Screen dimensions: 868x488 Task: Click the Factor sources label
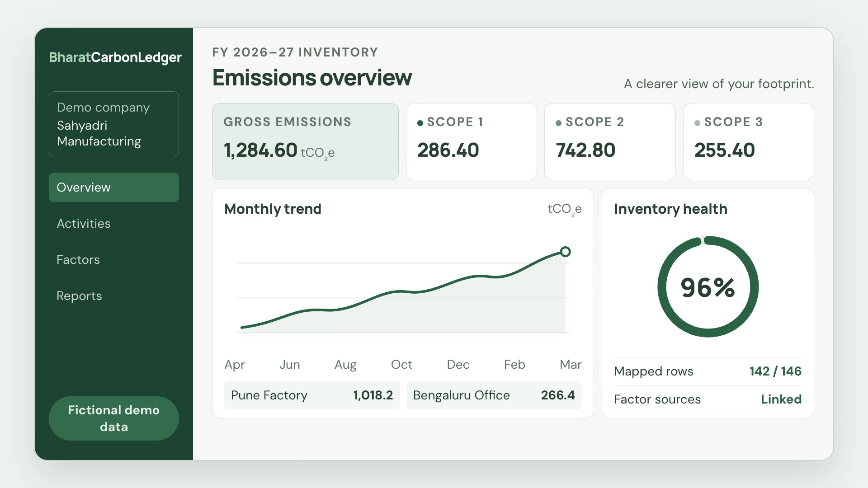click(657, 399)
